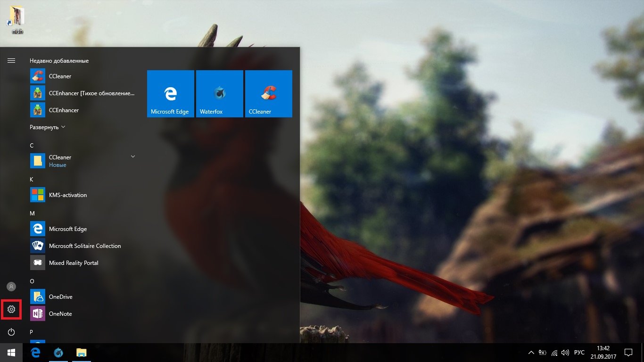644x362 pixels.
Task: Expand the Развернуть recently added list
Action: click(48, 127)
